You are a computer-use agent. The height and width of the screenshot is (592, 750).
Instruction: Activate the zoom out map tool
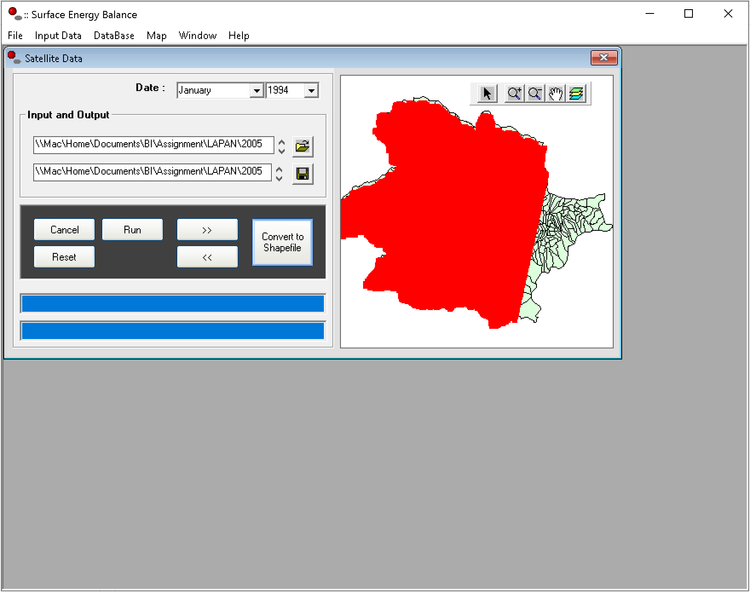coord(535,93)
